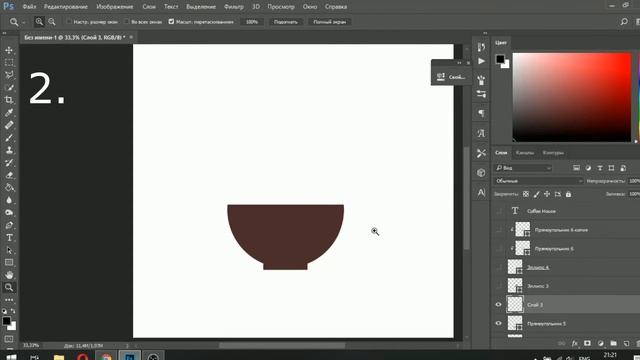This screenshot has height=360, width=640.
Task: Add layer mask via bottom icon
Action: tap(587, 343)
